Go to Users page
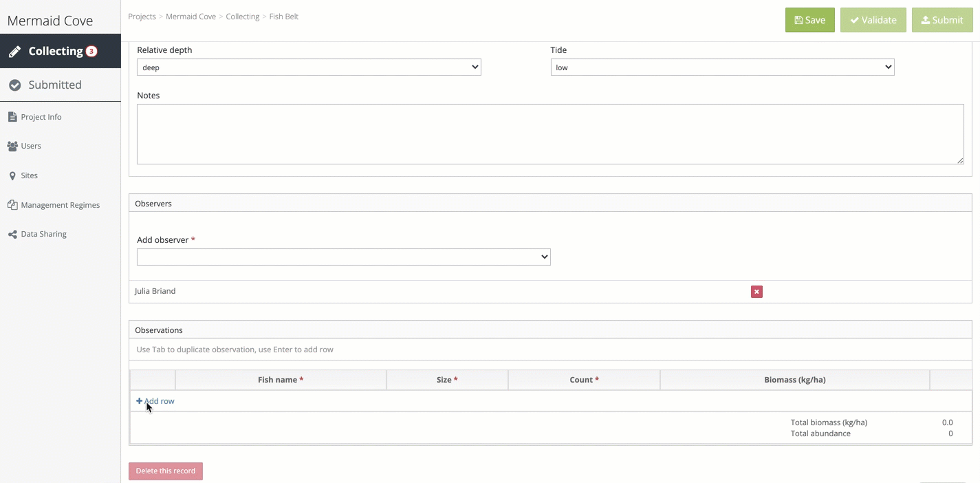 coord(31,146)
